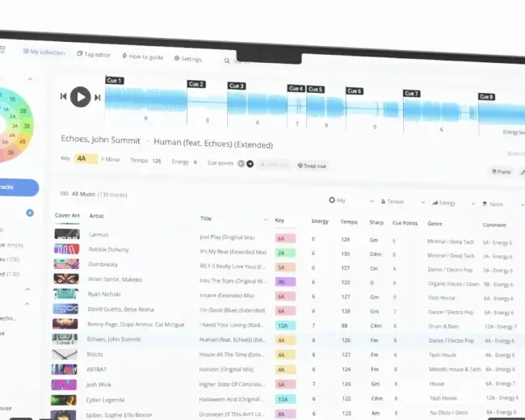Click the add cue point arrow icon
This screenshot has height=420, width=525.
(250, 163)
